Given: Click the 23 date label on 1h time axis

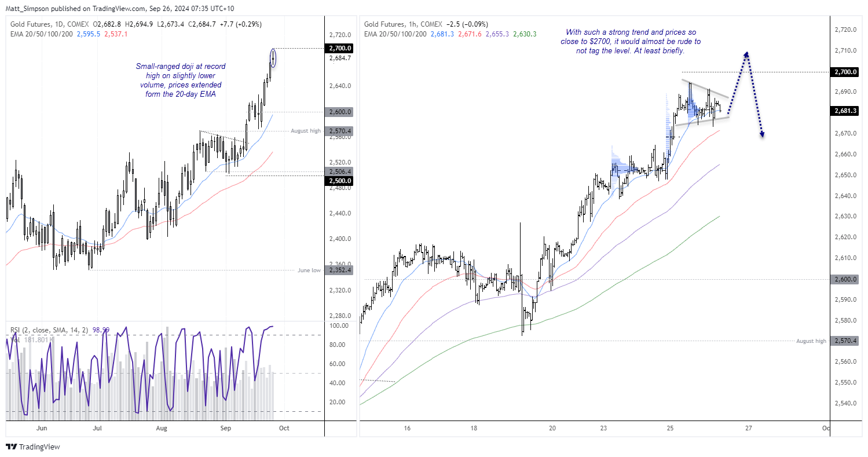Looking at the screenshot, I should tap(604, 428).
